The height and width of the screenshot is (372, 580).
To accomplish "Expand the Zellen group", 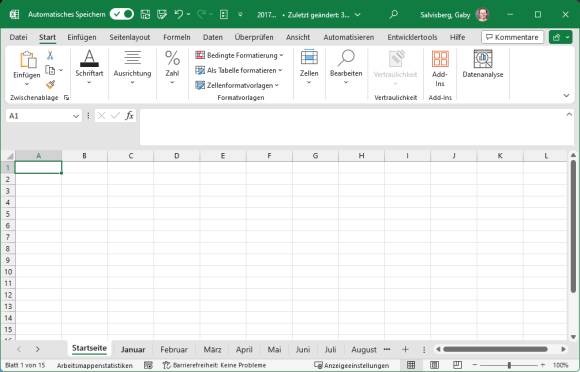I will [x=309, y=67].
